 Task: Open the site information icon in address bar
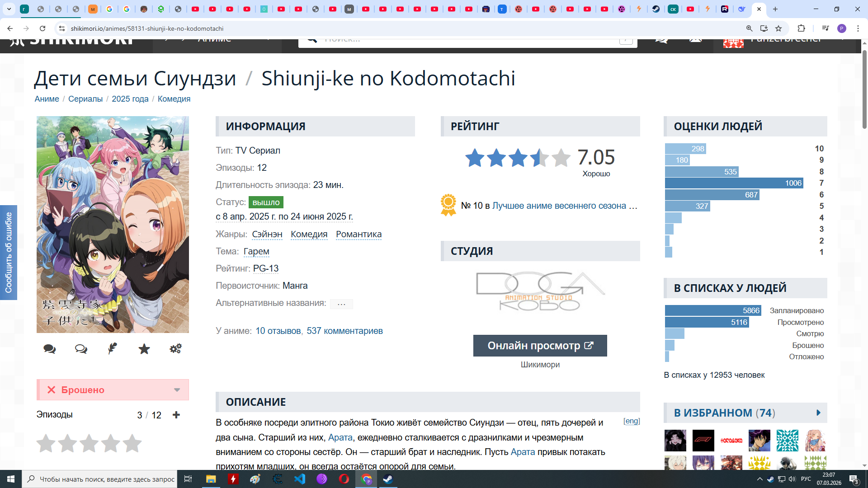coord(62,28)
